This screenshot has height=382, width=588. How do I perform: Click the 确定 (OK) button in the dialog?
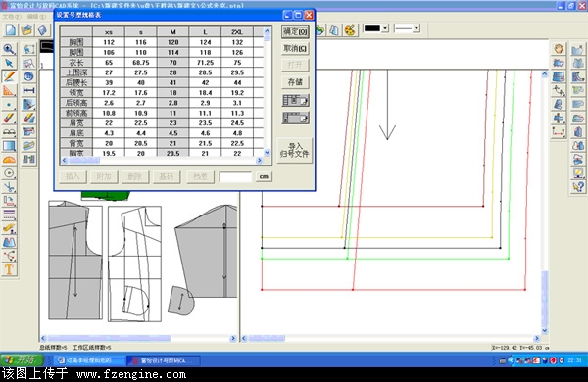pyautogui.click(x=295, y=32)
